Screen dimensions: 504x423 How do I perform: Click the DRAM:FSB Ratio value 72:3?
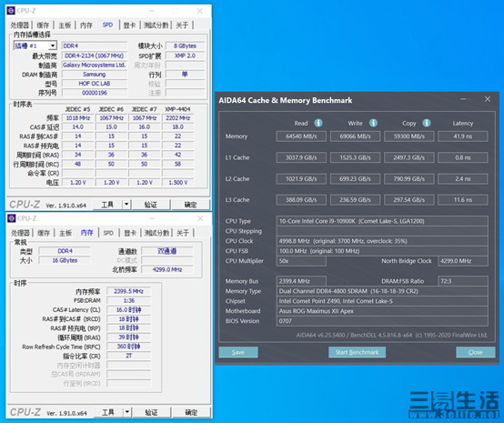click(x=463, y=281)
